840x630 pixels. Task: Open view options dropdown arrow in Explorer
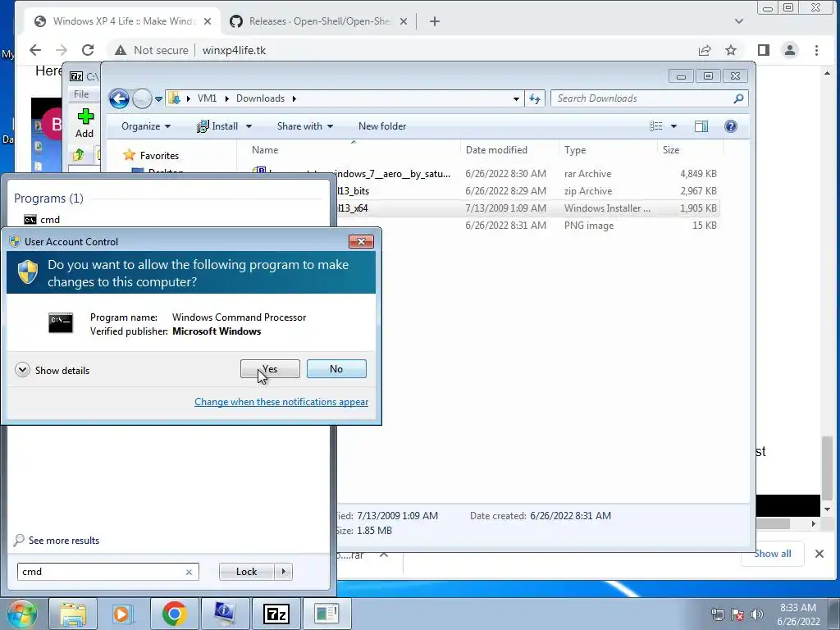click(674, 126)
